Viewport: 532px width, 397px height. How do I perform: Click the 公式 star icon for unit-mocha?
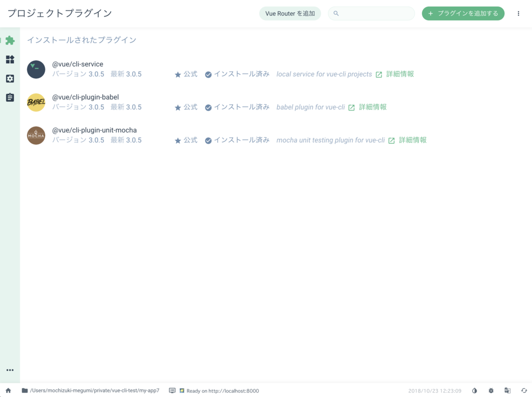pos(178,140)
